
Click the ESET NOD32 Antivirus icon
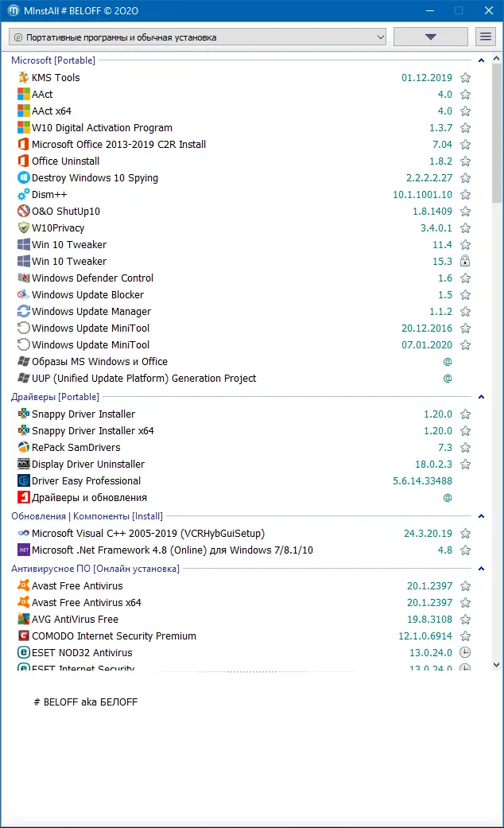[24, 653]
